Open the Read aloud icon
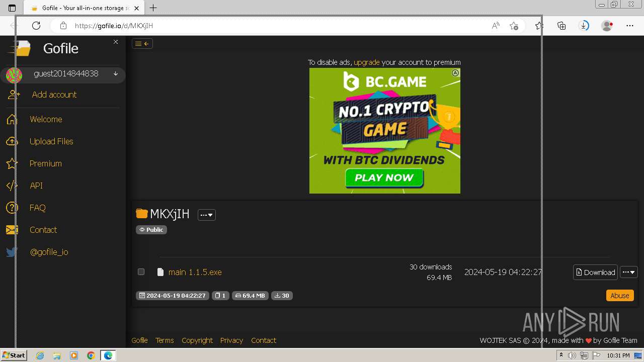Image resolution: width=644 pixels, height=362 pixels. click(x=496, y=26)
